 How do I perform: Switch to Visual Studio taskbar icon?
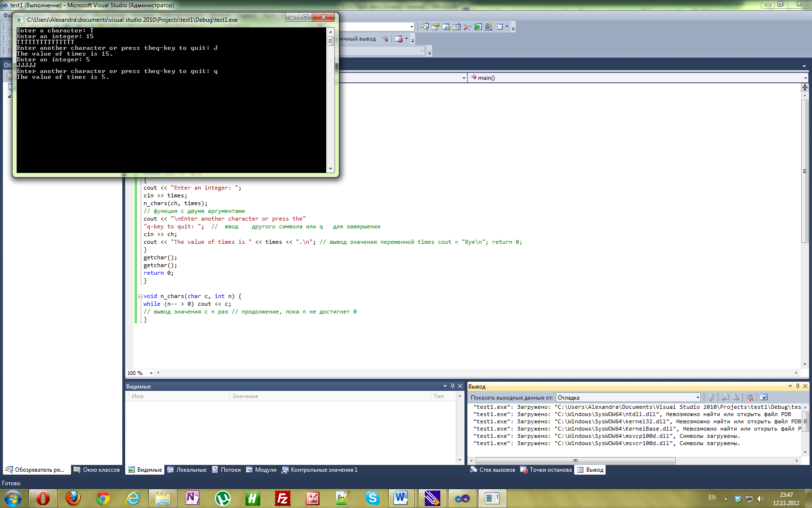point(463,498)
